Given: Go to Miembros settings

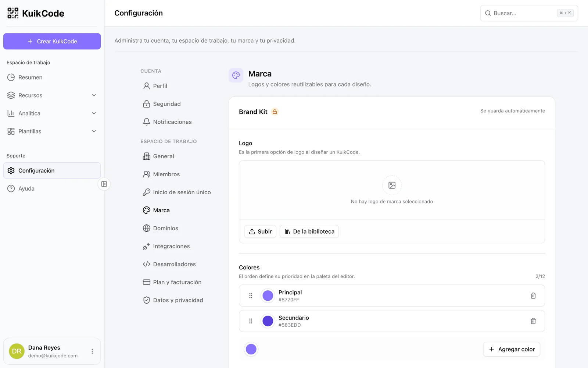Looking at the screenshot, I should coord(161,174).
